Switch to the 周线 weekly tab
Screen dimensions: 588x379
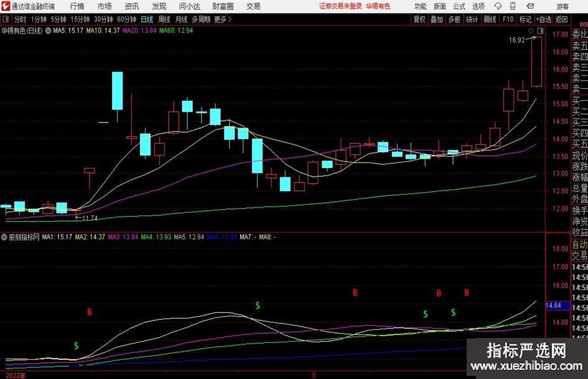[164, 19]
